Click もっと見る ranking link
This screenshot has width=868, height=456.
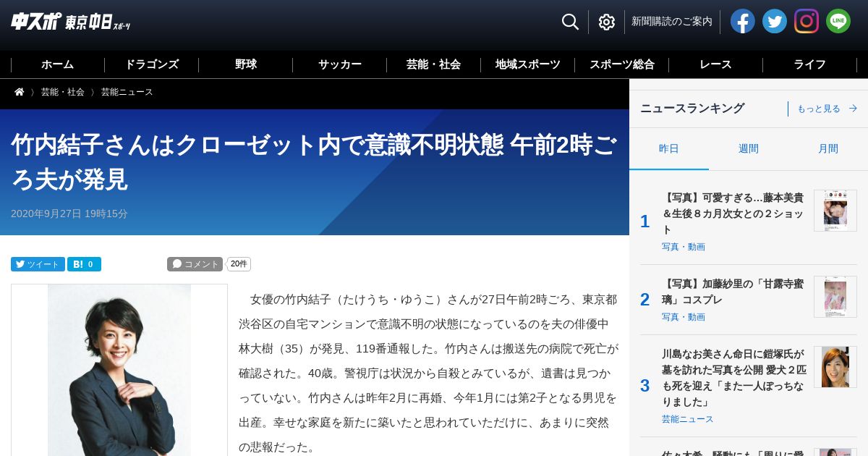(x=827, y=109)
